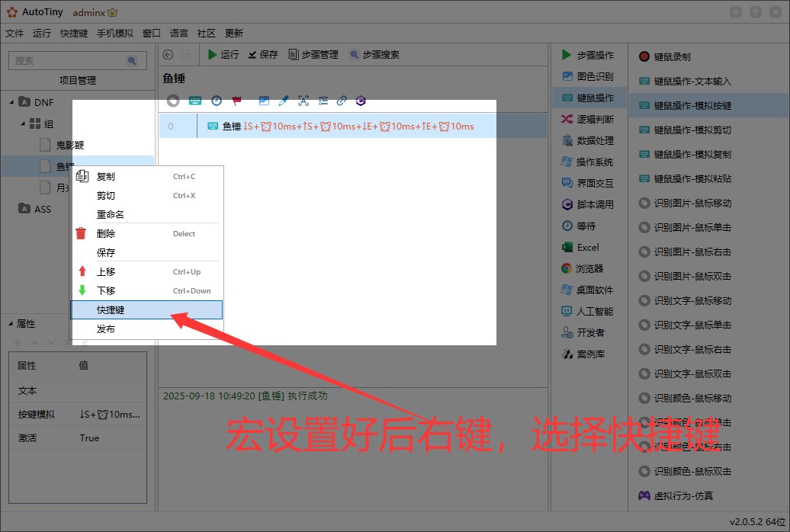Screen dimensions: 790x532
Task: Collapse the DNF project tree node
Action: (x=11, y=102)
